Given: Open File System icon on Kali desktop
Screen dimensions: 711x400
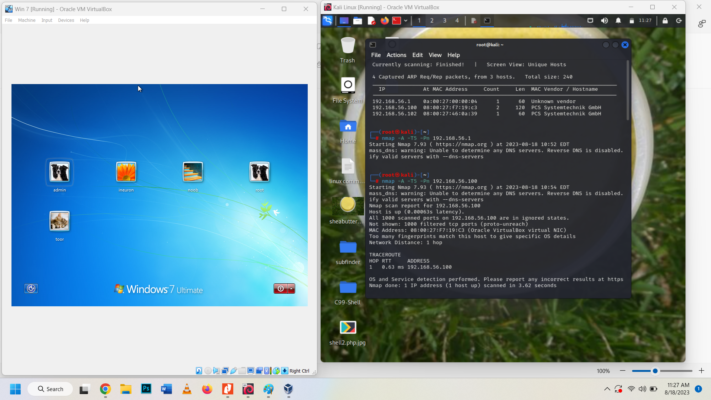Looking at the screenshot, I should pyautogui.click(x=348, y=90).
